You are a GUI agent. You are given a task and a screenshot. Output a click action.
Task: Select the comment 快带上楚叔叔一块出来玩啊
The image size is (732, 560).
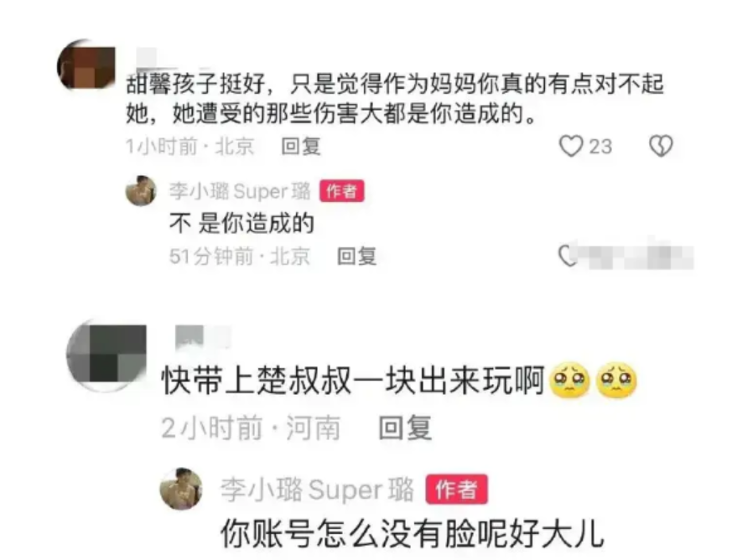[x=353, y=381]
